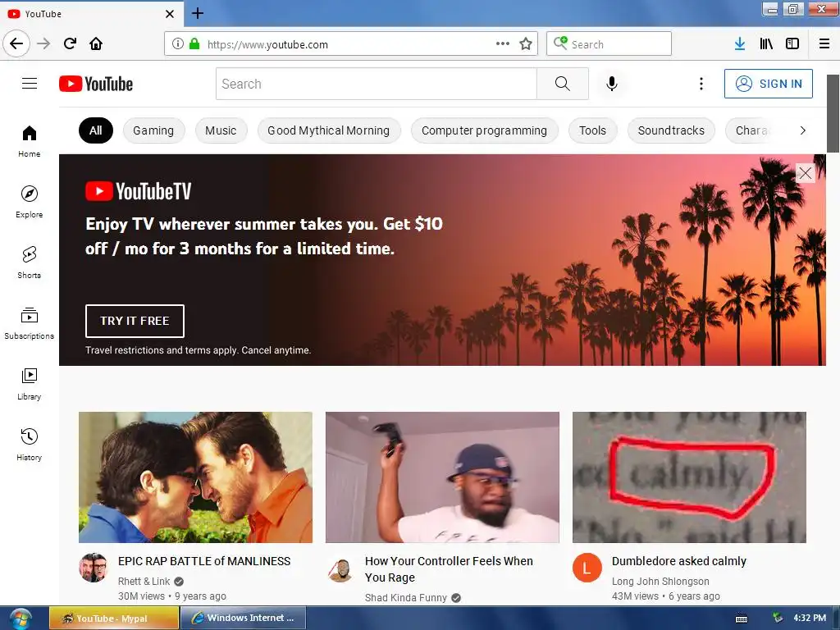This screenshot has width=840, height=630.
Task: Click EPIC RAP BATTLE of MANLINESS title
Action: pyautogui.click(x=204, y=561)
